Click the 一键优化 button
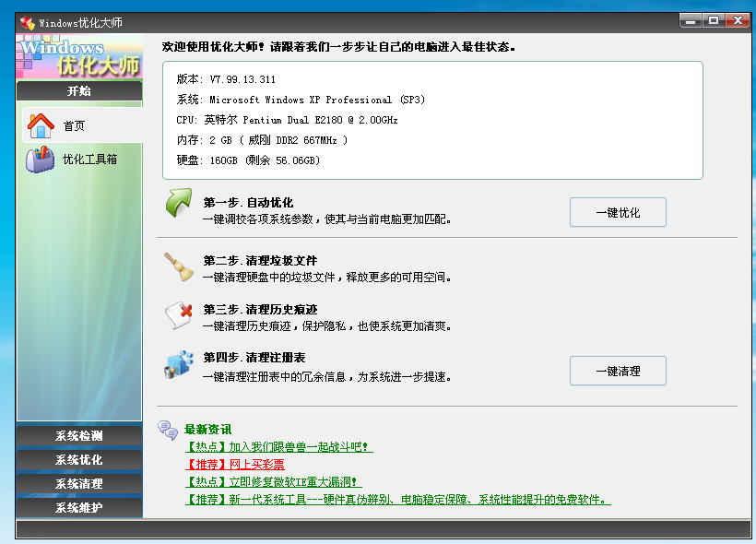The height and width of the screenshot is (544, 756). [x=618, y=212]
